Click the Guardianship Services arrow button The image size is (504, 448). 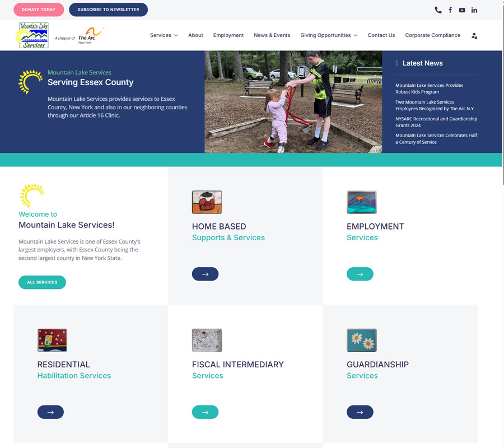tap(360, 412)
